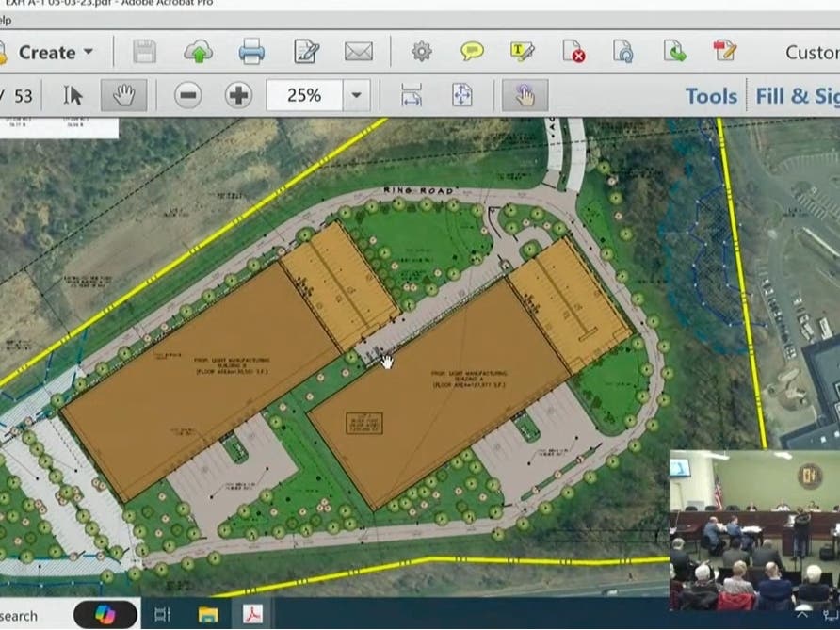
Task: Zoom out with the minus button
Action: point(188,95)
